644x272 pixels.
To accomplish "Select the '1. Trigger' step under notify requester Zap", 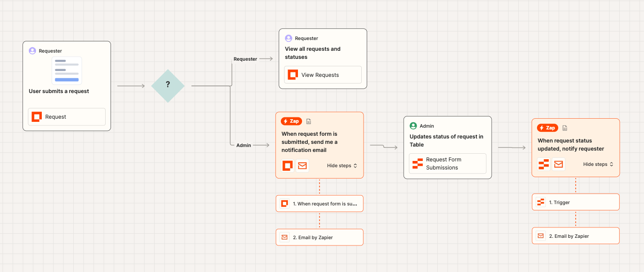I will (576, 202).
